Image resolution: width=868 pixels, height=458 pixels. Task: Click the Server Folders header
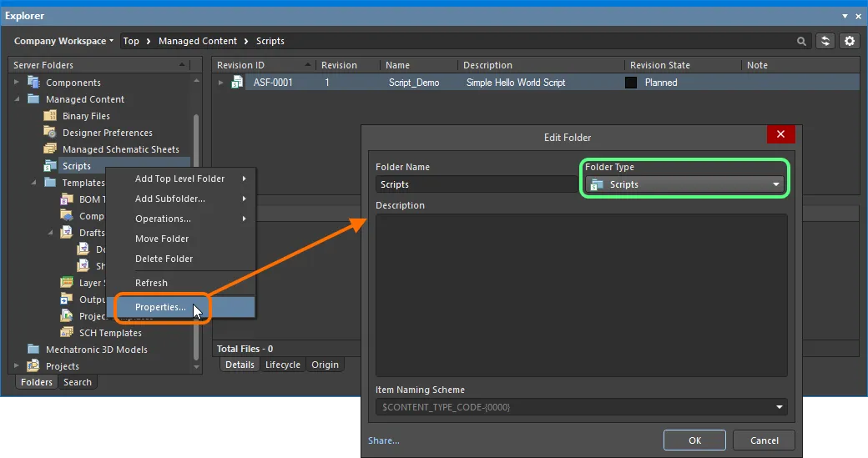point(99,65)
